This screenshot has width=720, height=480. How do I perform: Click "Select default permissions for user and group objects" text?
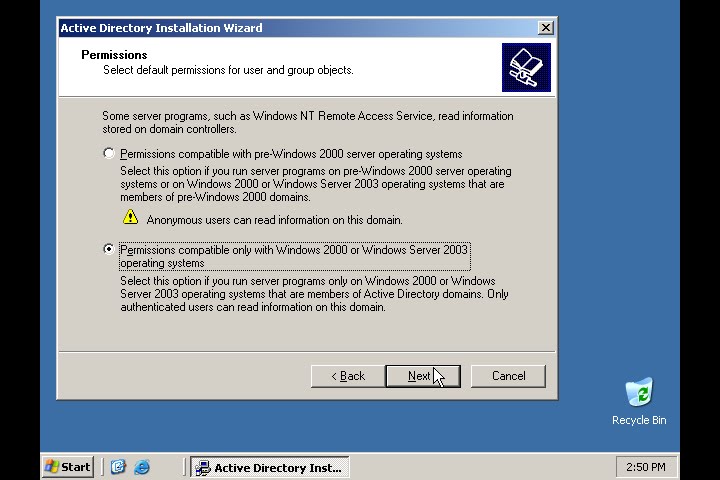228,70
